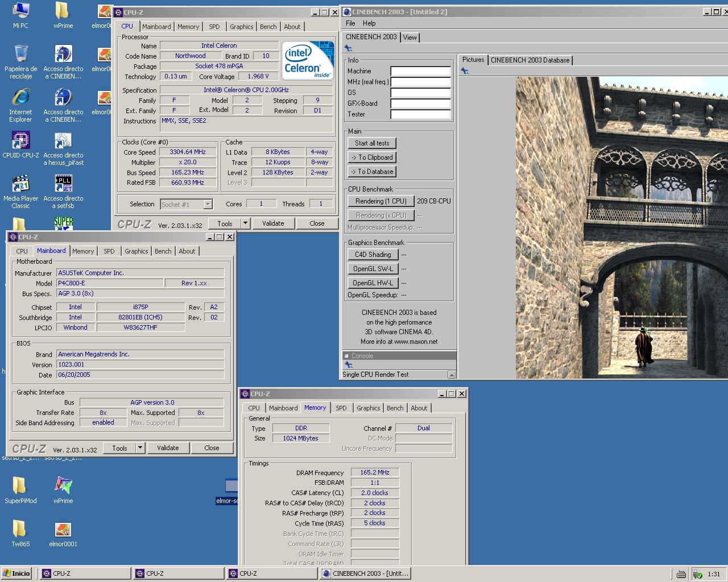Viewport: 728px width, 582px height.
Task: Click the rendered castle image
Action: [622, 227]
